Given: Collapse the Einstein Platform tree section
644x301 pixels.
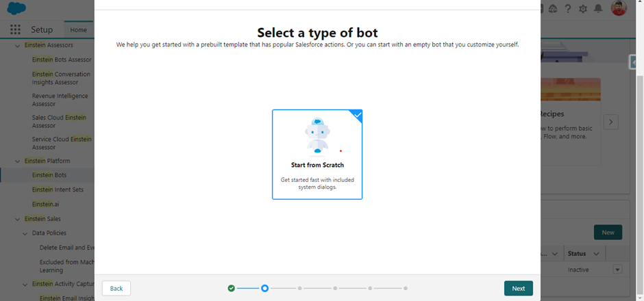Looking at the screenshot, I should (x=17, y=161).
